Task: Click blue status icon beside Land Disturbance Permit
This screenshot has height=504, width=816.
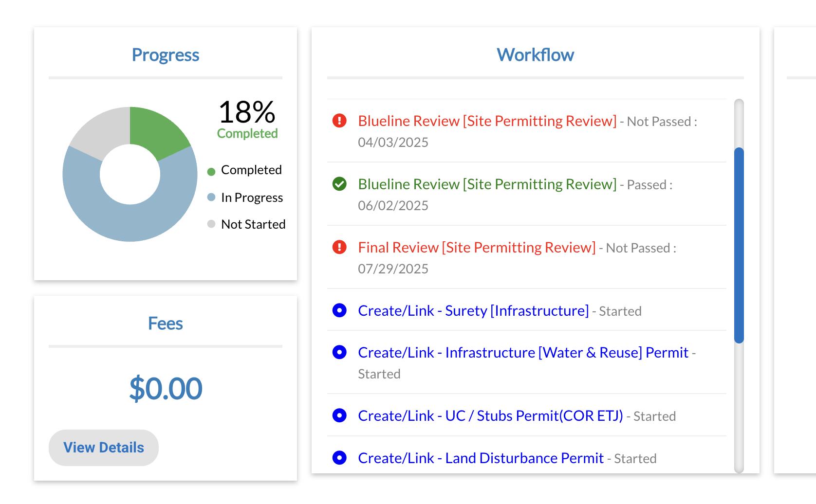Action: tap(339, 458)
